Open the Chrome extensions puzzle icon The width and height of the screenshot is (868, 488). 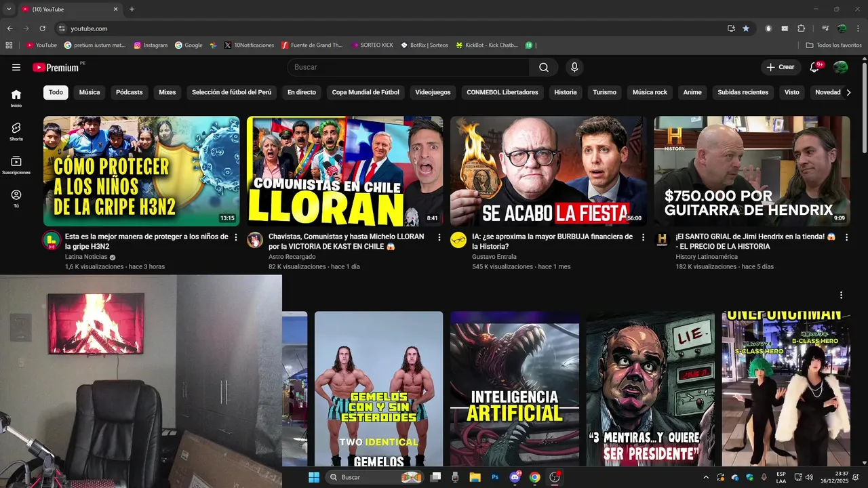click(x=801, y=28)
